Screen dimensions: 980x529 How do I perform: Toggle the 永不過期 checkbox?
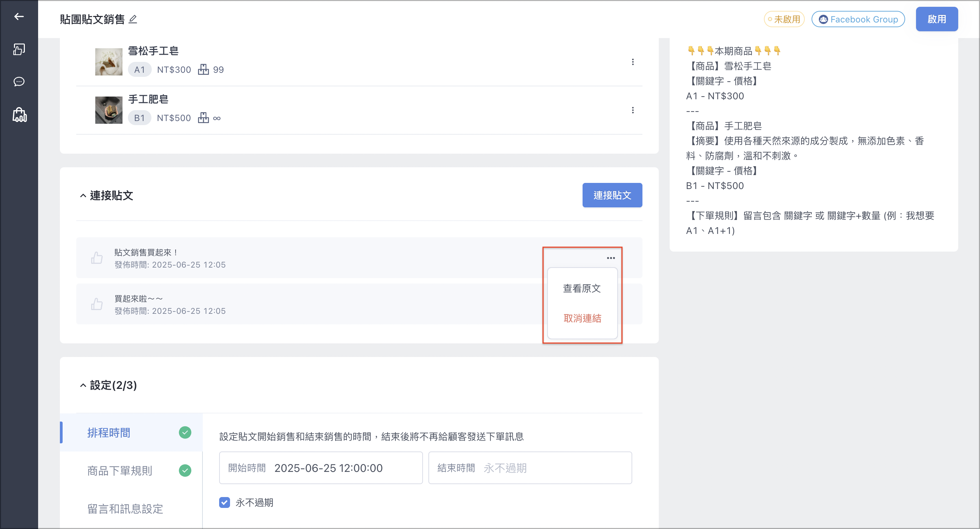tap(225, 502)
